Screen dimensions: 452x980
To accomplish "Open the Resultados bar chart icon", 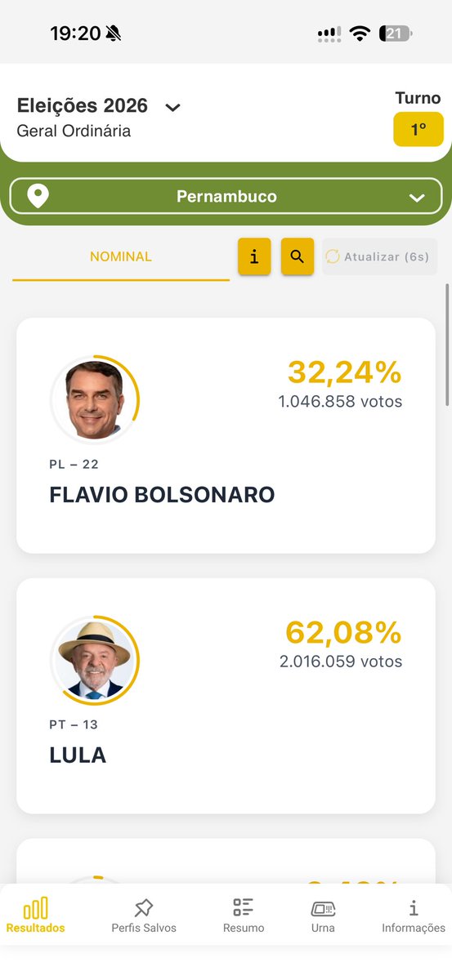I will 35,908.
